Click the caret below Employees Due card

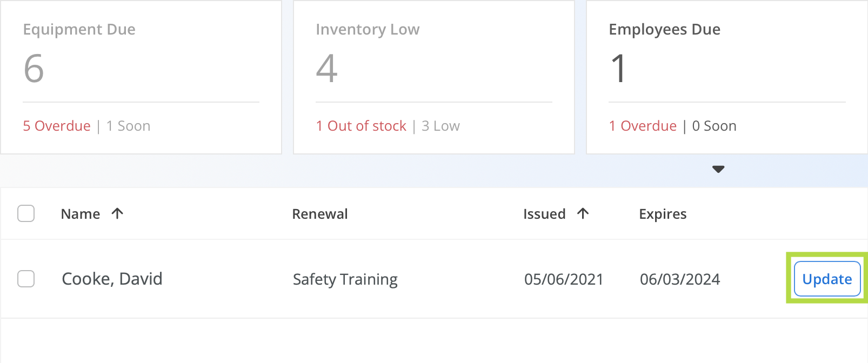[718, 169]
